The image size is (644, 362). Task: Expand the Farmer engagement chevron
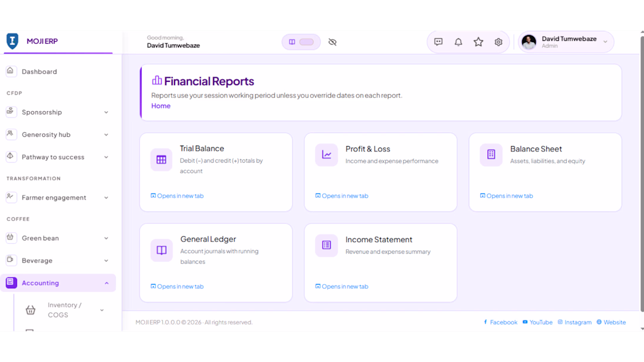(106, 198)
